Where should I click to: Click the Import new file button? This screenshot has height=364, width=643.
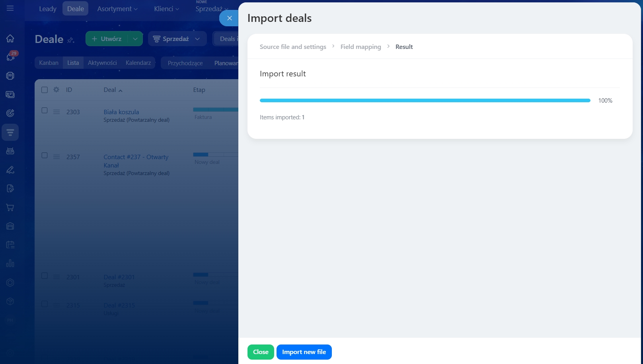[304, 352]
